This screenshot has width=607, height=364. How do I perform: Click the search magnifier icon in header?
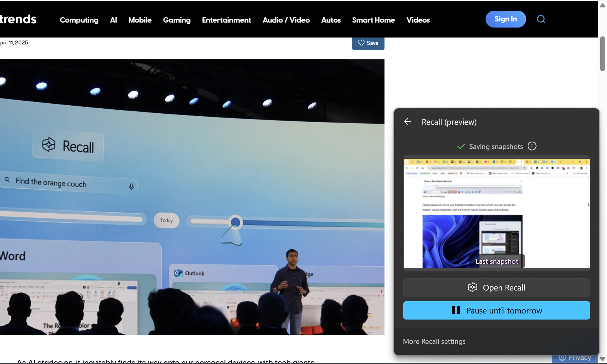pos(541,19)
